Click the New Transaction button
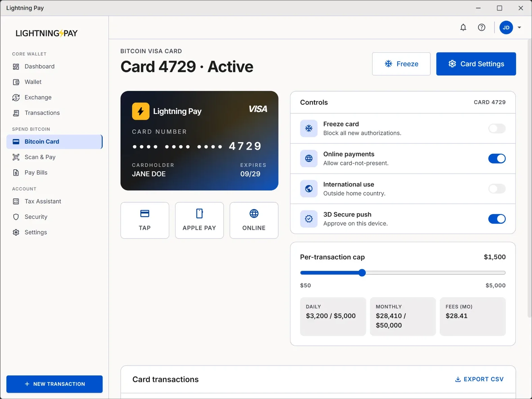Image resolution: width=532 pixels, height=399 pixels. point(54,384)
